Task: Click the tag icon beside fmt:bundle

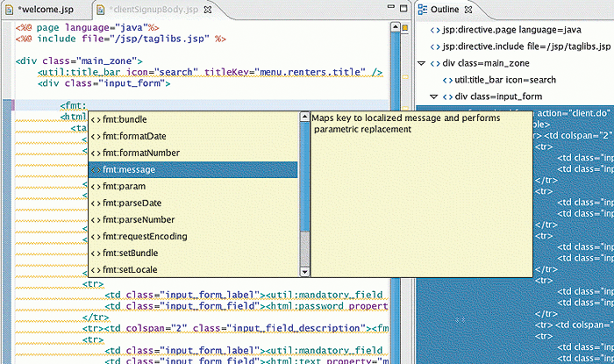Action: pyautogui.click(x=96, y=120)
